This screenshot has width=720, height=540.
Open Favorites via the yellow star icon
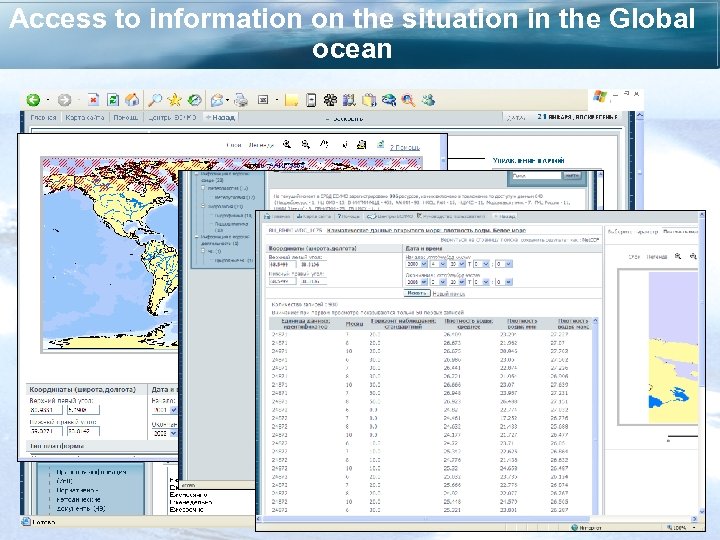(x=174, y=100)
